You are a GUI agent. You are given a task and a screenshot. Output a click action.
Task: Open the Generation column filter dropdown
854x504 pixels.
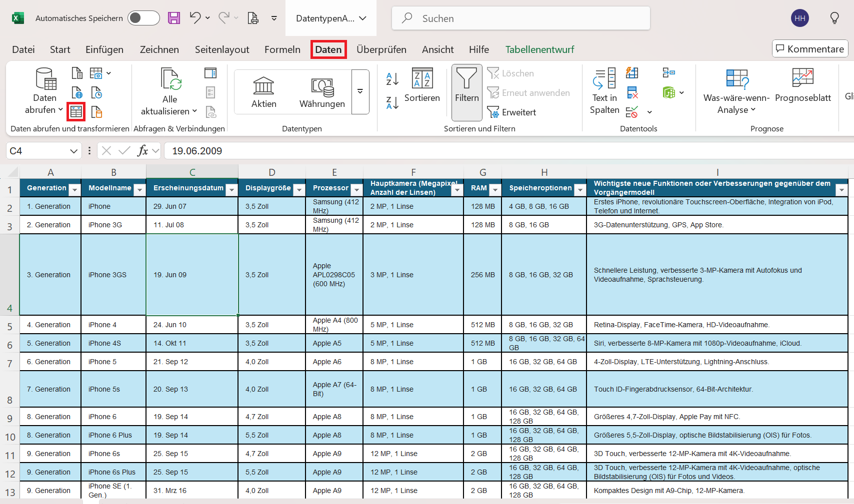coord(74,190)
